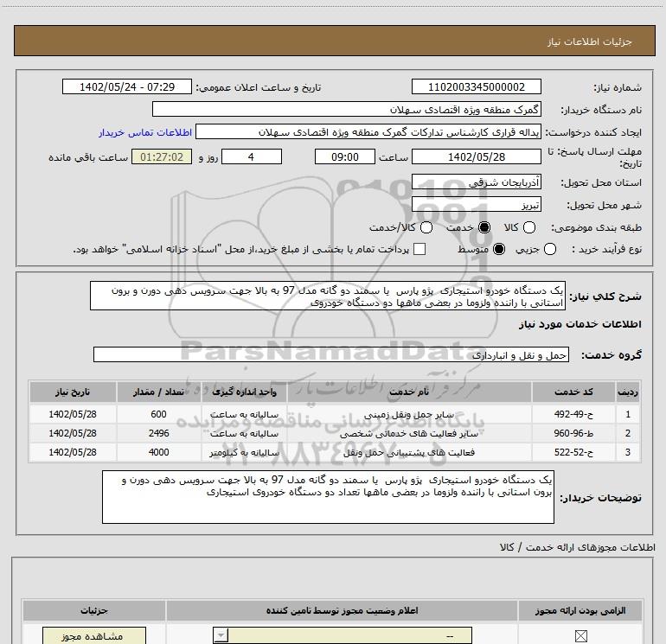Screen dimensions: 666x644
Task: Click the province field آذربایجان شرقی
Action: (x=476, y=182)
